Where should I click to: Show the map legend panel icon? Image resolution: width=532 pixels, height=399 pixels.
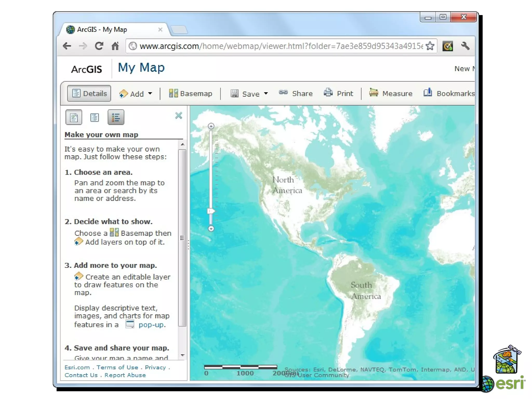coord(116,117)
